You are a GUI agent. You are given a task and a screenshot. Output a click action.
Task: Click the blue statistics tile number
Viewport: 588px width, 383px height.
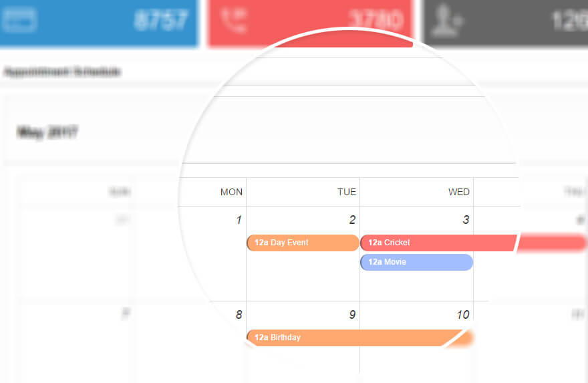click(161, 20)
